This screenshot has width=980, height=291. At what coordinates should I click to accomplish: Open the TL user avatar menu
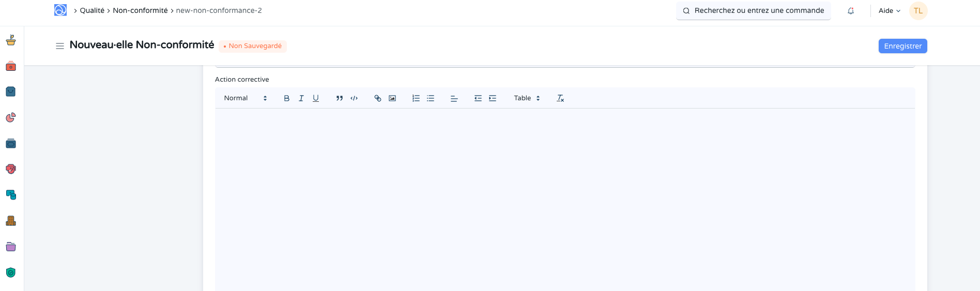point(918,11)
